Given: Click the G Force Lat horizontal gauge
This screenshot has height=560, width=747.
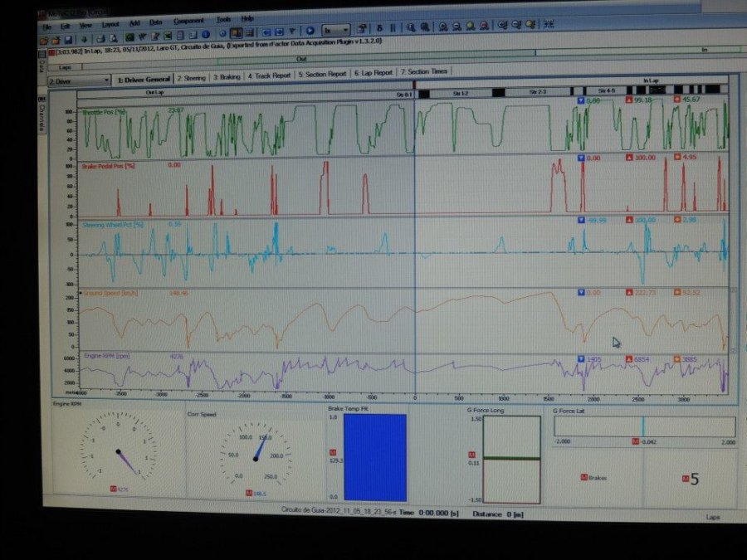Looking at the screenshot, I should click(644, 426).
